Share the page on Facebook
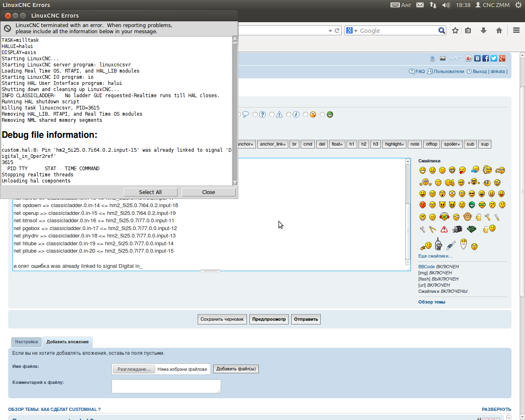The width and height of the screenshot is (525, 420). coord(486,58)
